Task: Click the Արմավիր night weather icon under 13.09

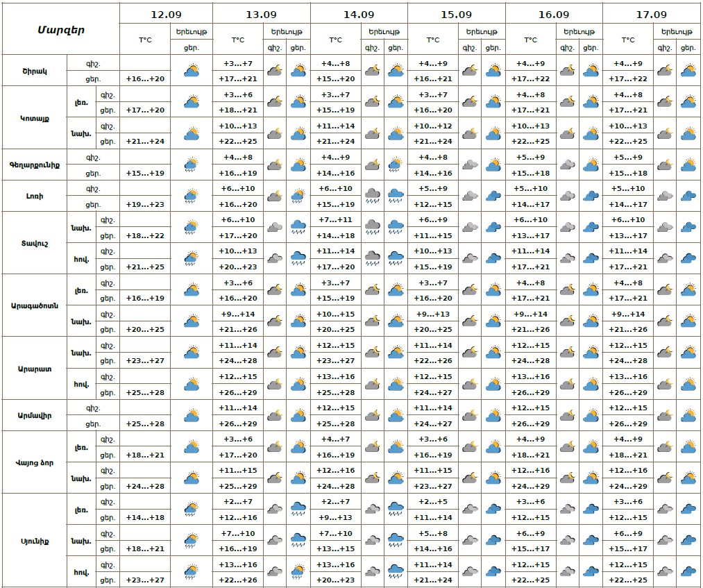Action: pos(275,416)
